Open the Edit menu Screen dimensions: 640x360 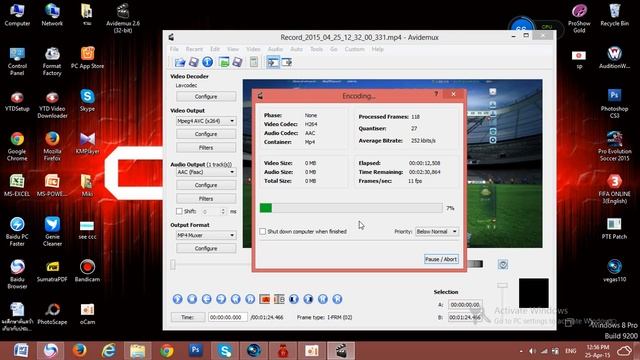pos(215,49)
